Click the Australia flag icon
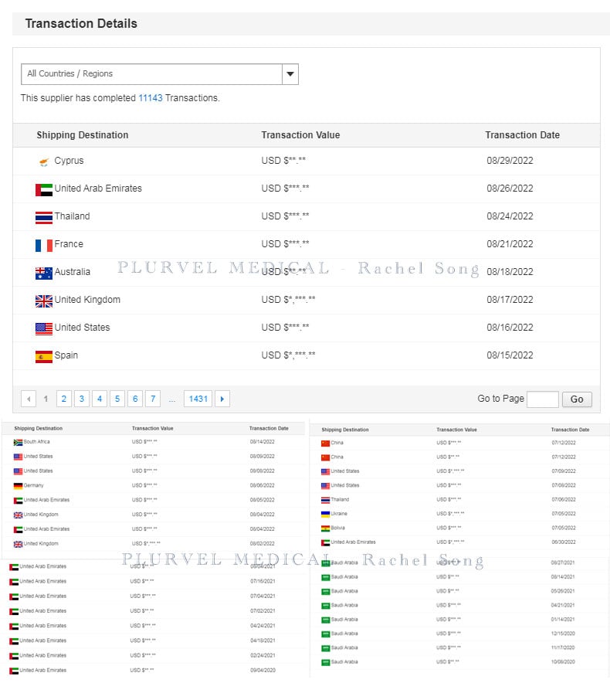This screenshot has width=610, height=700. coord(44,274)
